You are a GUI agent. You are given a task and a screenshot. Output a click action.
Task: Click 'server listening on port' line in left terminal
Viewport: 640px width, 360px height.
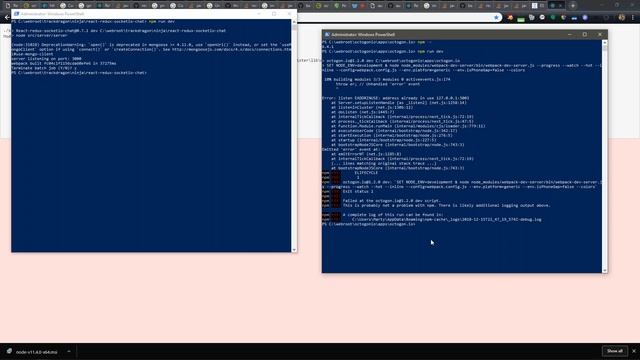coord(46,58)
